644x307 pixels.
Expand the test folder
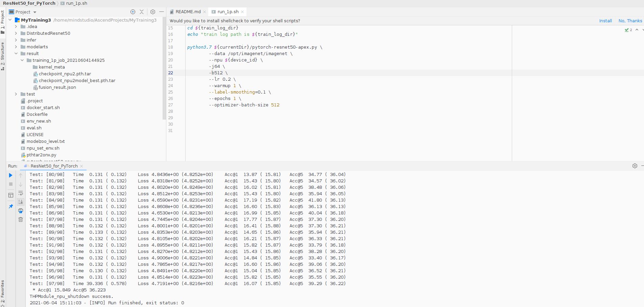pyautogui.click(x=16, y=94)
